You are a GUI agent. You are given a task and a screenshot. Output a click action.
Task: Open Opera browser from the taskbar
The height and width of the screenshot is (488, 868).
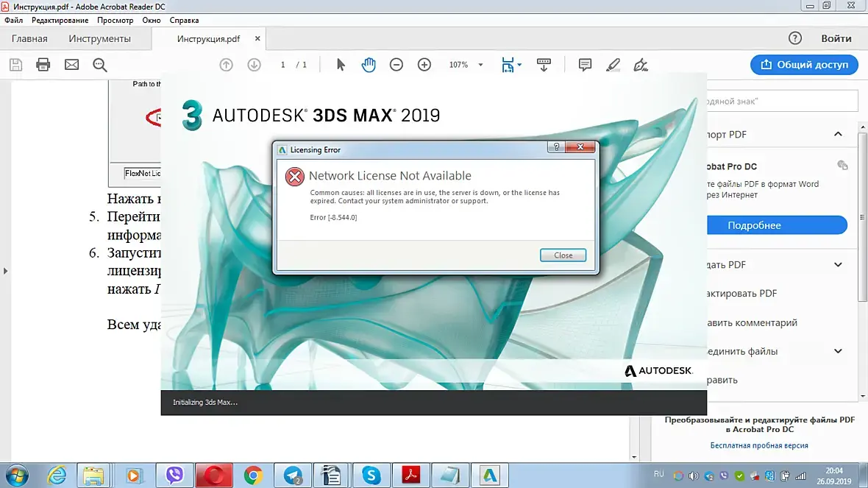point(214,475)
